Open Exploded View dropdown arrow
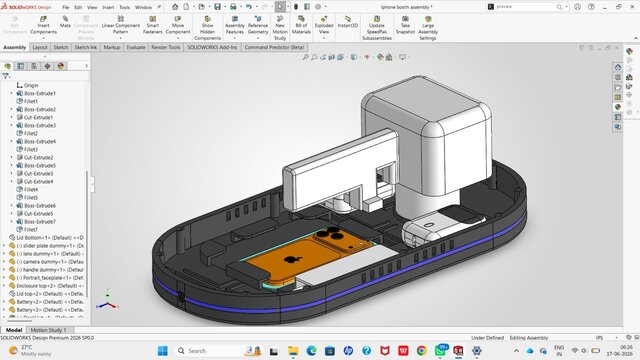Screen dimensions: 640x360 (324, 38)
